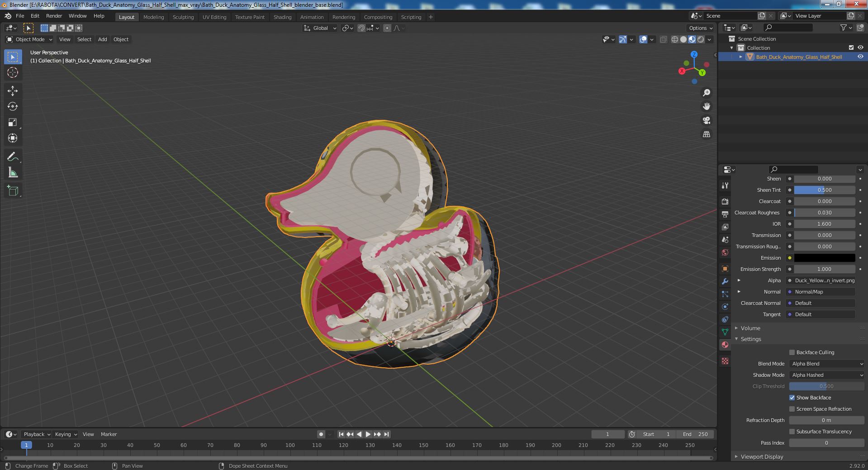
Task: Open the Render menu
Action: 54,16
